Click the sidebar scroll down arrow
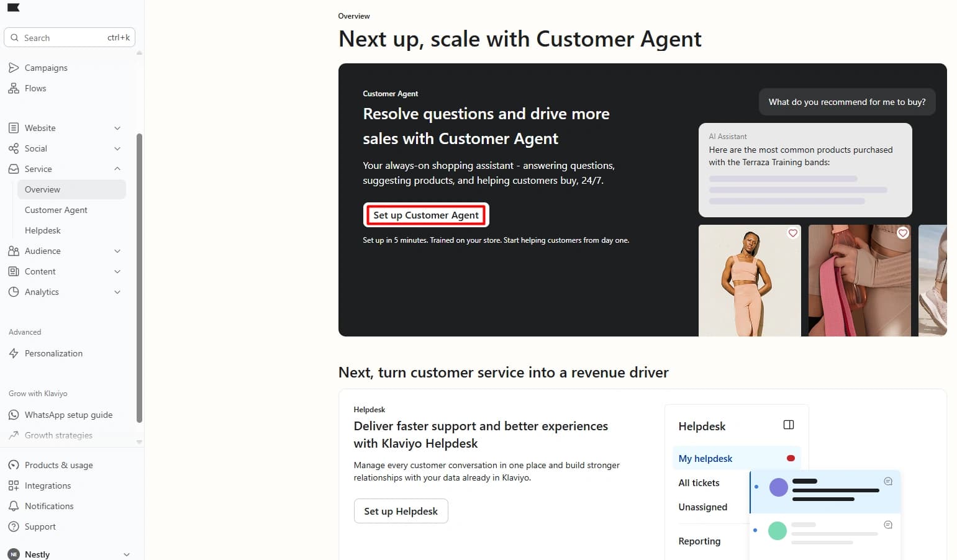The image size is (957, 560). coord(139,442)
